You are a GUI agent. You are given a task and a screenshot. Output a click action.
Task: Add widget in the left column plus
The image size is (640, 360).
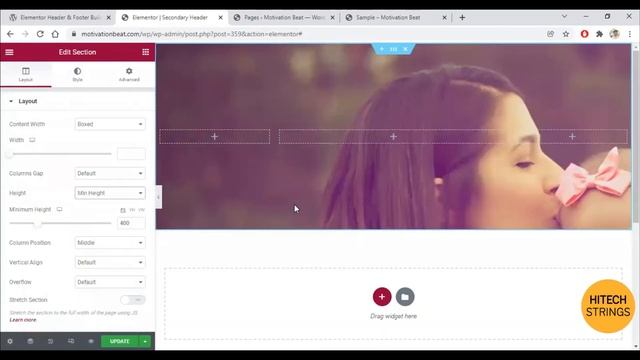pyautogui.click(x=215, y=137)
